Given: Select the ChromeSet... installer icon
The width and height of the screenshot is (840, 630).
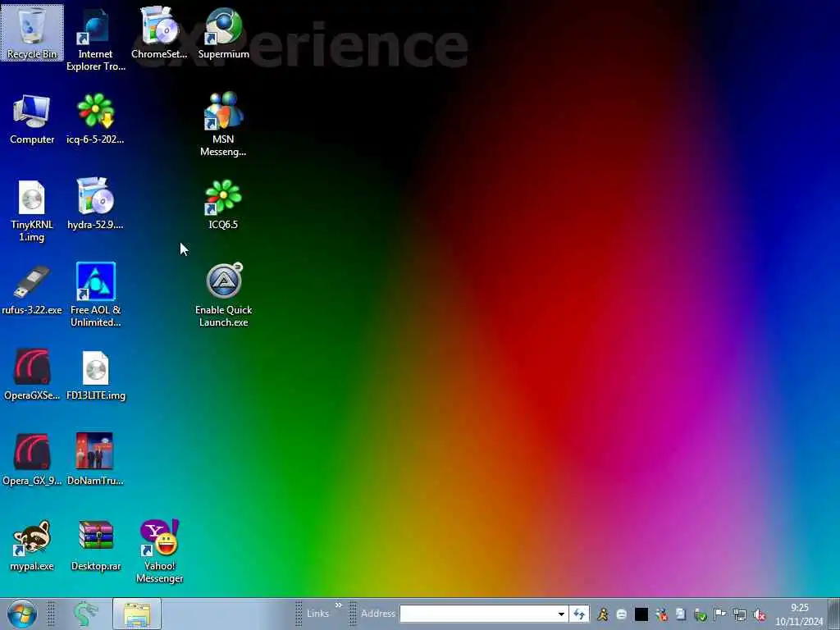Looking at the screenshot, I should coord(159,33).
